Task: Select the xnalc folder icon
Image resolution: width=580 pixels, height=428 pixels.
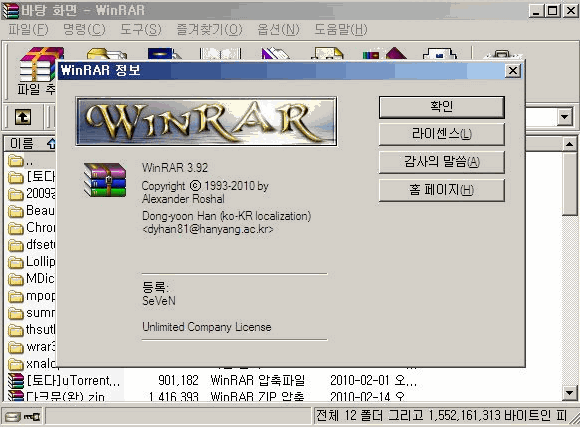Action: [16, 364]
